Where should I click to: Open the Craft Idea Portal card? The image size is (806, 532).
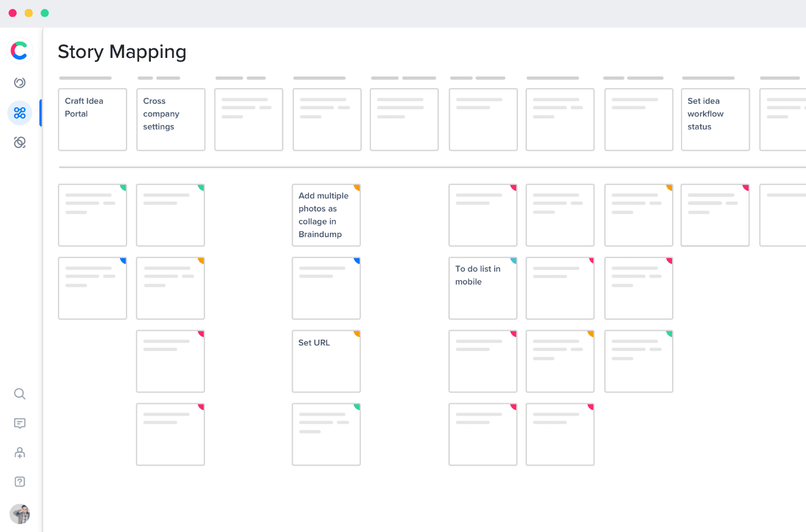tap(92, 119)
